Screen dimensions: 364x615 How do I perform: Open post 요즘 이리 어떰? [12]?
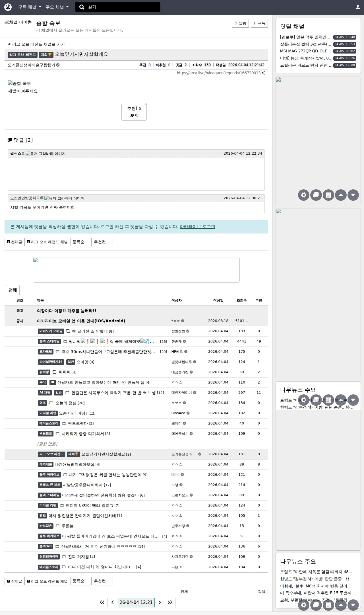click(77, 413)
